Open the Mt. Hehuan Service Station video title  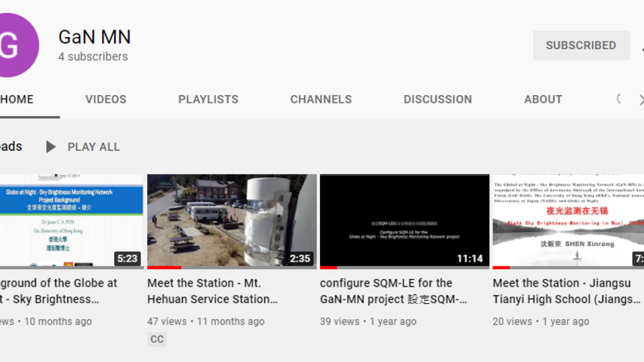pos(212,291)
